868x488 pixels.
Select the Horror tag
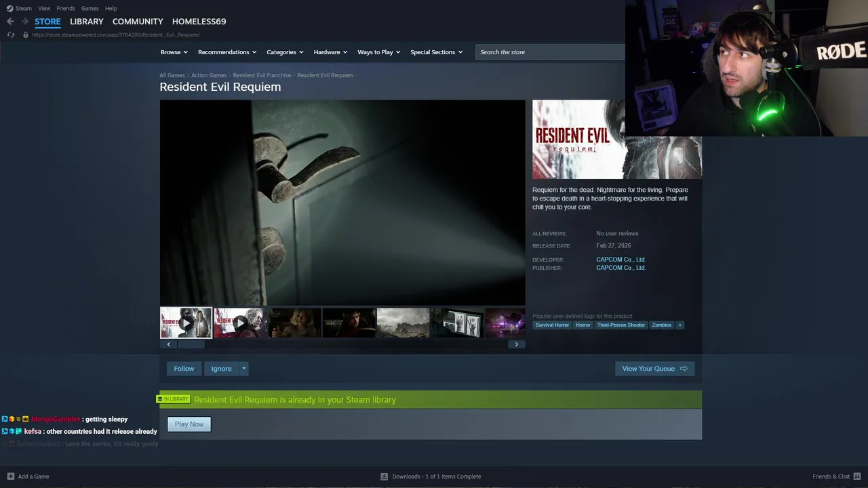pos(583,325)
